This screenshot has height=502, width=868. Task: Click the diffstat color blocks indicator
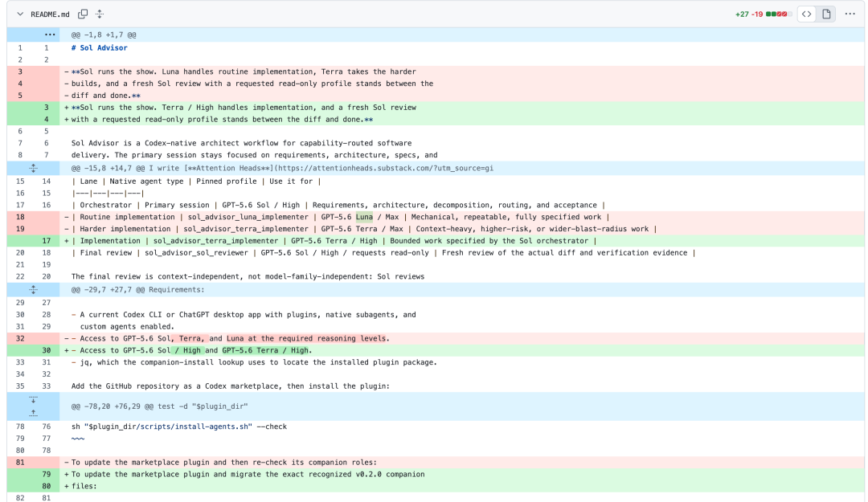pyautogui.click(x=779, y=14)
